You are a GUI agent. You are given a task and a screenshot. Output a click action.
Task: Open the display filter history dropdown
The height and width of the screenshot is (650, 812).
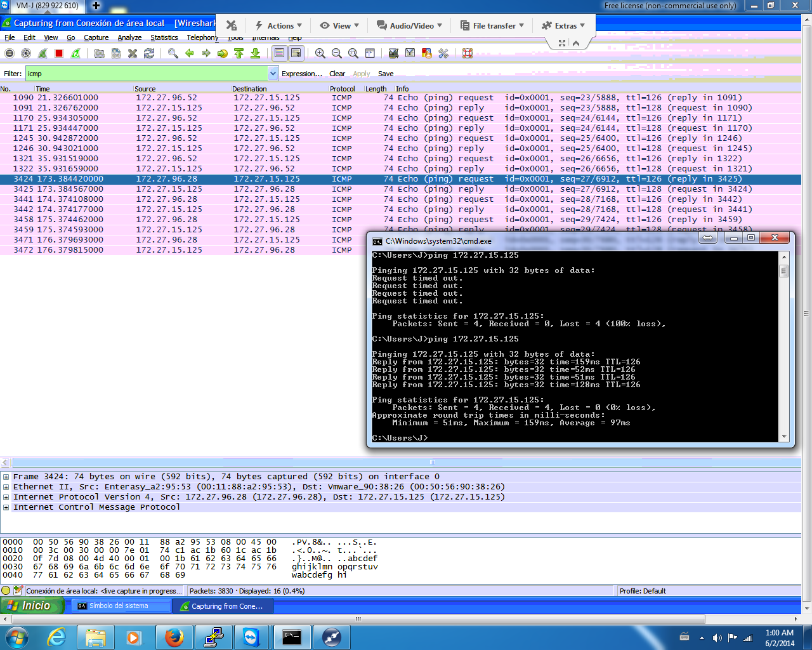(273, 74)
